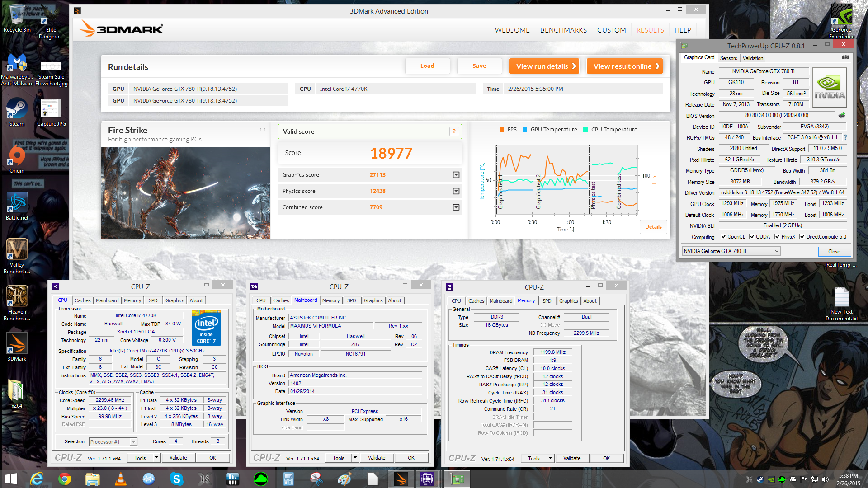The image size is (868, 488).
Task: Toggle CUDA checkbox in GPU-Z
Action: [752, 237]
